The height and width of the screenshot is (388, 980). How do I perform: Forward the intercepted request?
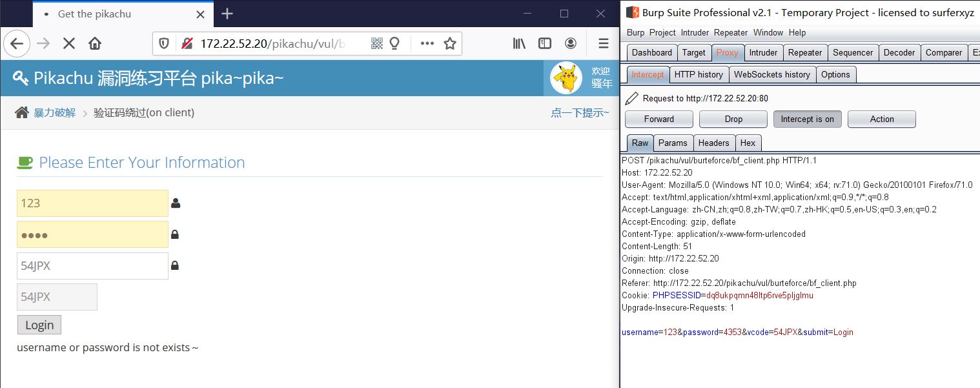coord(659,119)
